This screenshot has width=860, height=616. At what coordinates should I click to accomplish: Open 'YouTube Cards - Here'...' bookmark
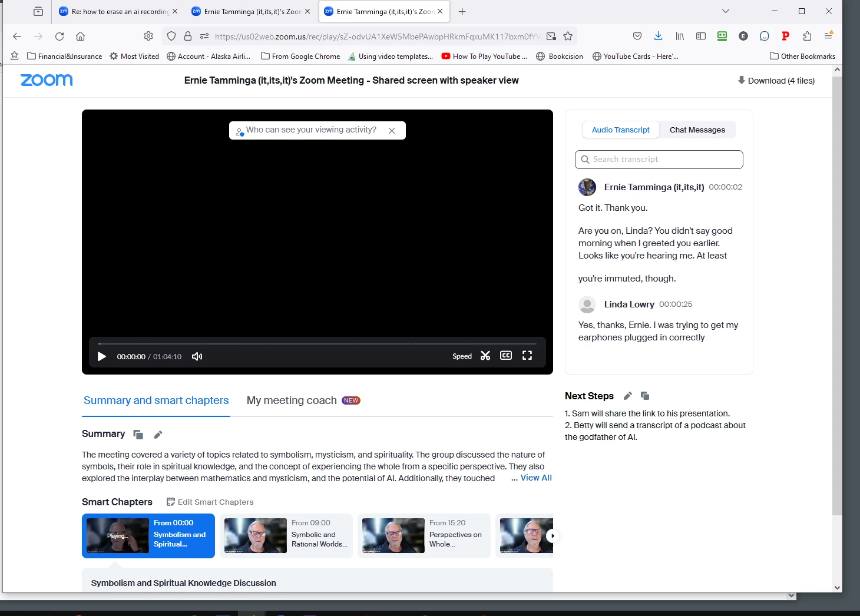(636, 56)
